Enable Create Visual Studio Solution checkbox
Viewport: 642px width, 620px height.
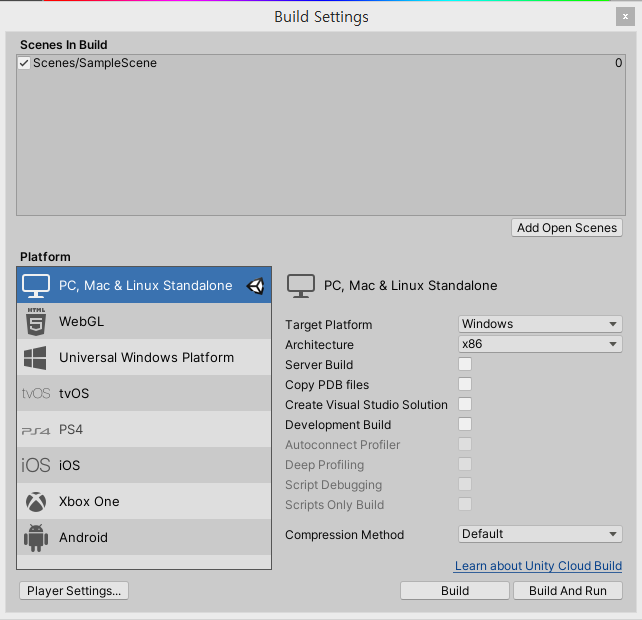click(x=465, y=404)
